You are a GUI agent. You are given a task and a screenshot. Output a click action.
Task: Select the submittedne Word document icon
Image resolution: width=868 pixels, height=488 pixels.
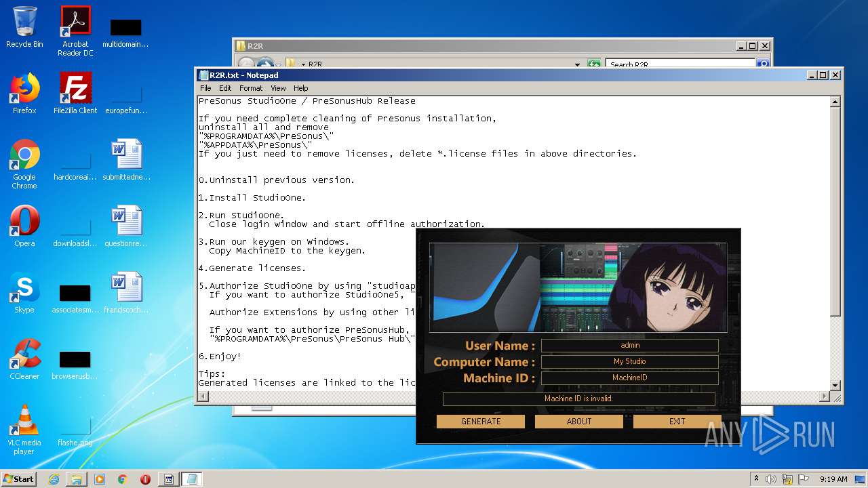126,160
